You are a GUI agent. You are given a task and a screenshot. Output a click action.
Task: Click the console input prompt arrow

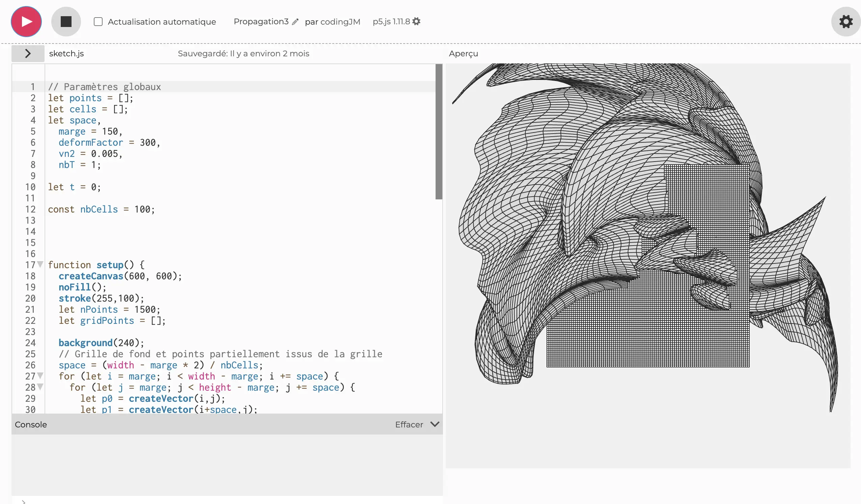[x=24, y=501]
